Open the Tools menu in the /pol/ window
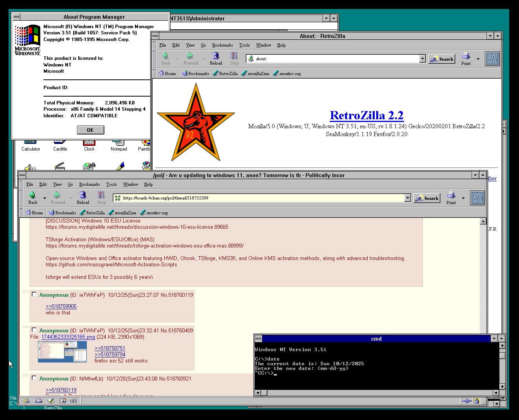The height and width of the screenshot is (420, 519). [111, 184]
